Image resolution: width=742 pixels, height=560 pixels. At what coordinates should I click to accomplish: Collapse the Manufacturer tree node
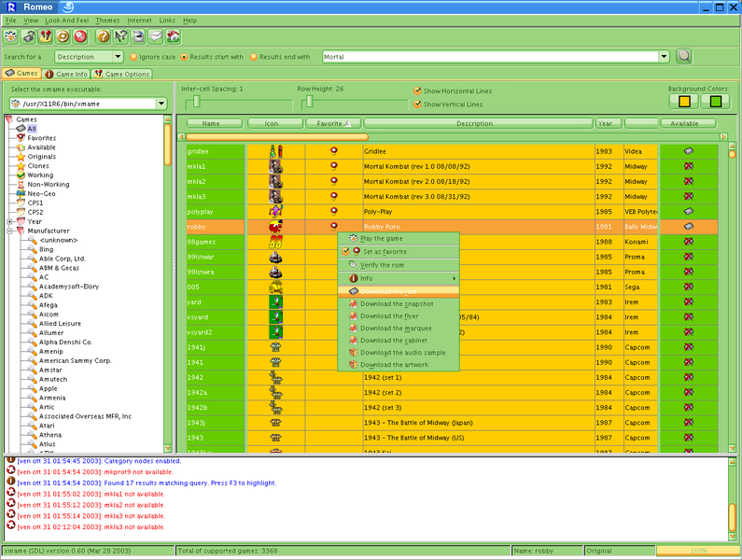coord(9,231)
